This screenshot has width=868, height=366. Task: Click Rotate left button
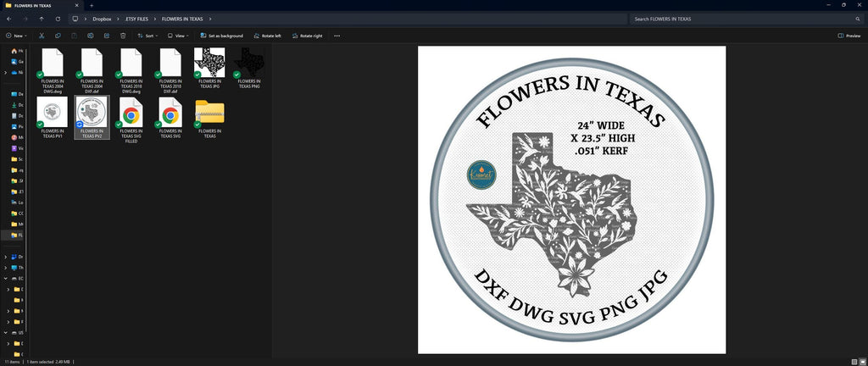[267, 36]
